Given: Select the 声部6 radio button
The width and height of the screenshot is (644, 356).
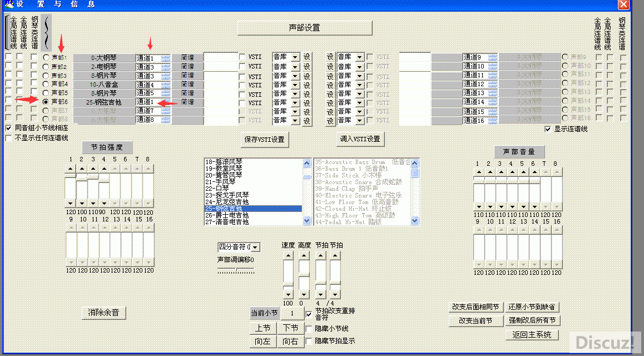Looking at the screenshot, I should [x=46, y=101].
